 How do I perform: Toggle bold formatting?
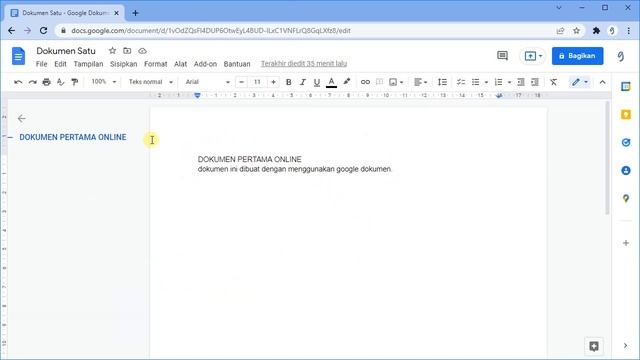pos(289,82)
